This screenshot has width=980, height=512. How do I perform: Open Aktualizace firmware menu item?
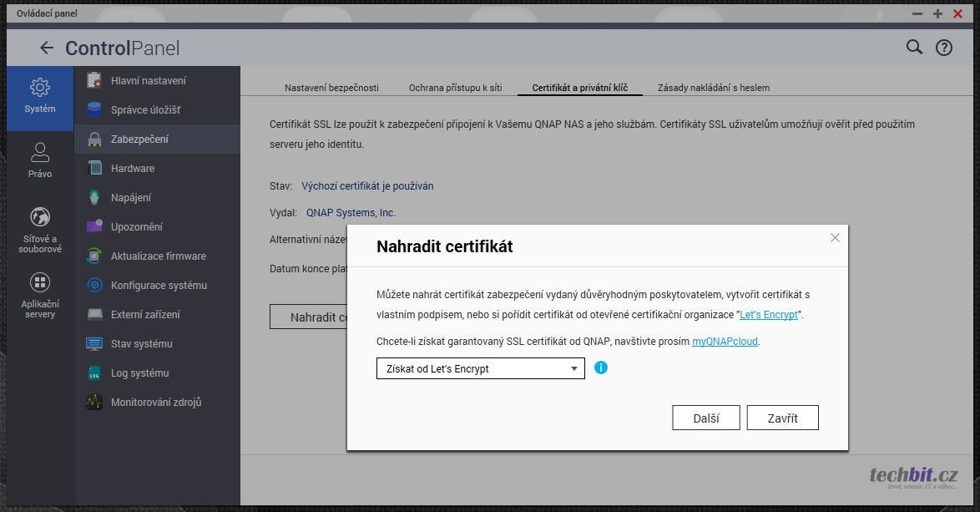(x=158, y=256)
